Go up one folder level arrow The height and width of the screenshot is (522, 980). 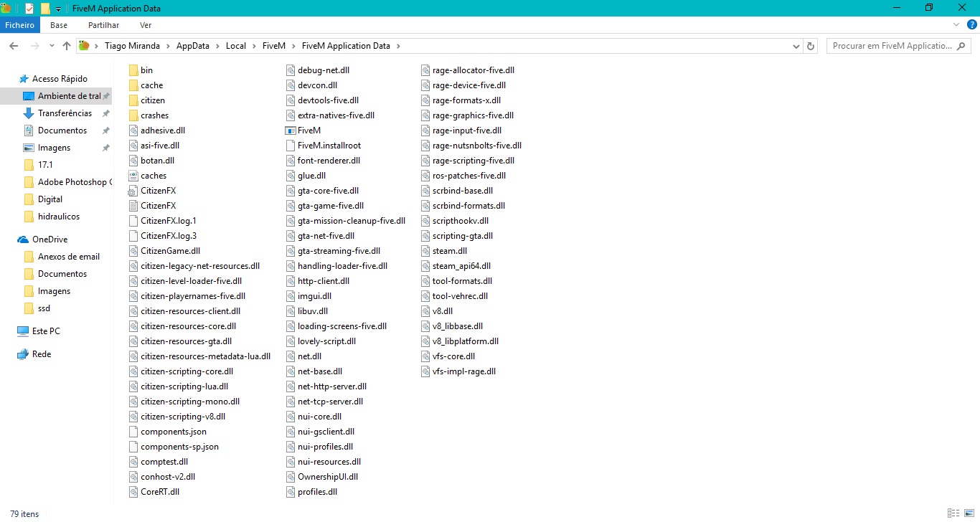coord(67,46)
